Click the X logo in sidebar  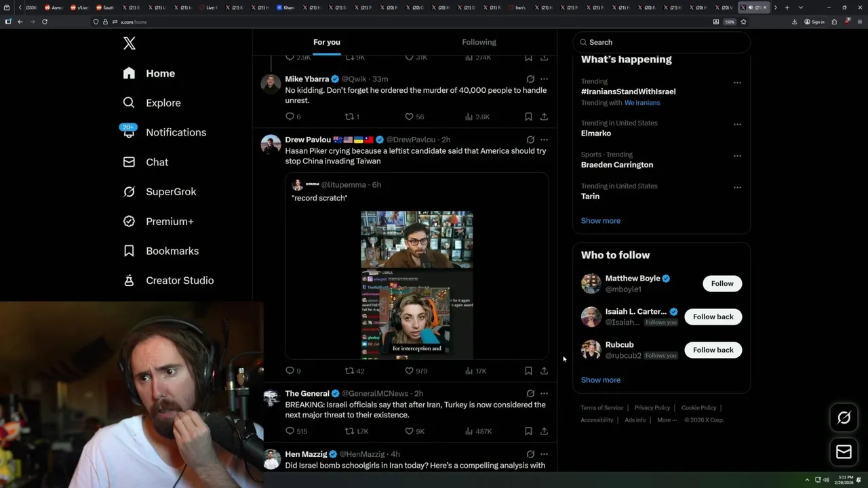click(x=130, y=43)
